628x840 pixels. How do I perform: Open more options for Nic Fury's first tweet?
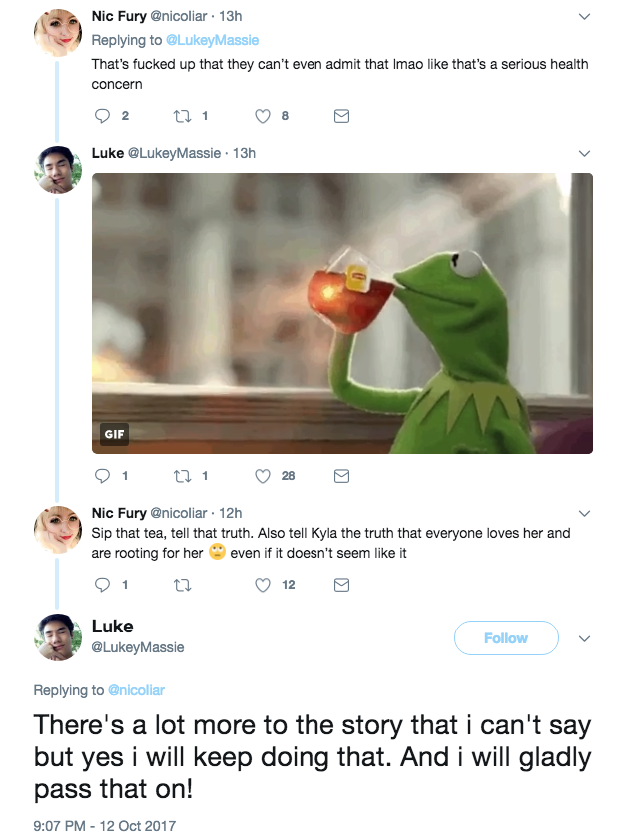[x=585, y=17]
